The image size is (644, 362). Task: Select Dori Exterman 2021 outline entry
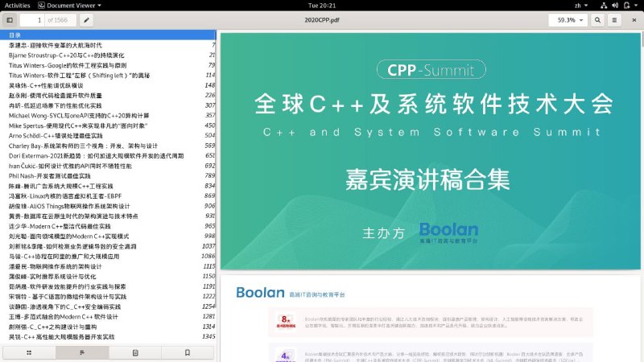point(108,155)
